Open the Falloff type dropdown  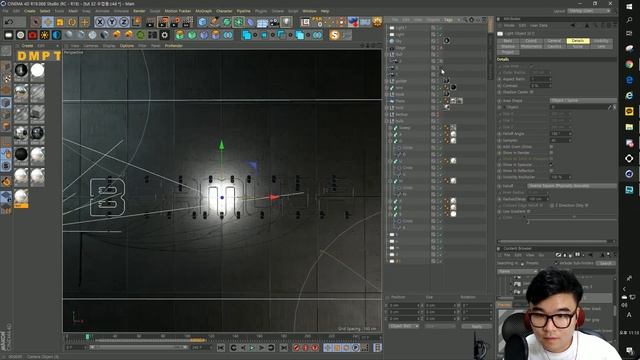coord(572,186)
